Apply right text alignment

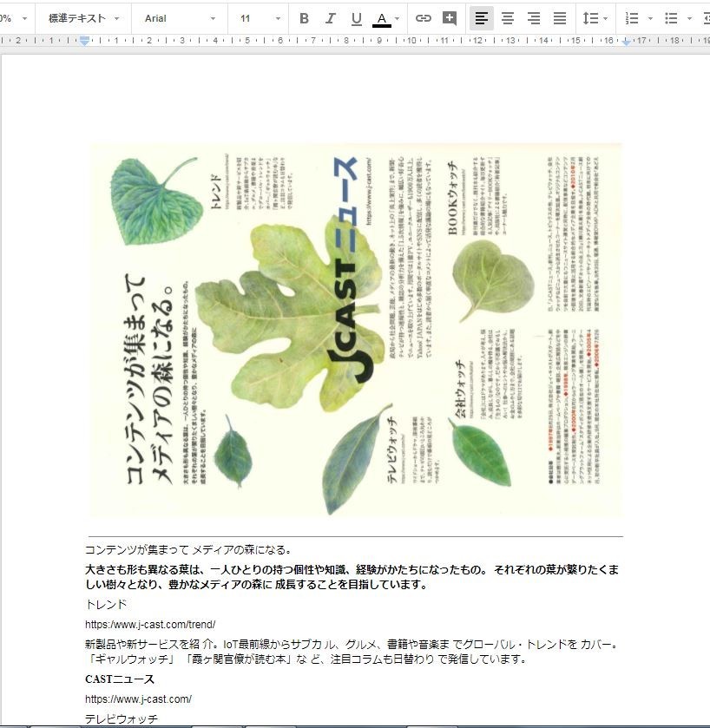click(534, 18)
